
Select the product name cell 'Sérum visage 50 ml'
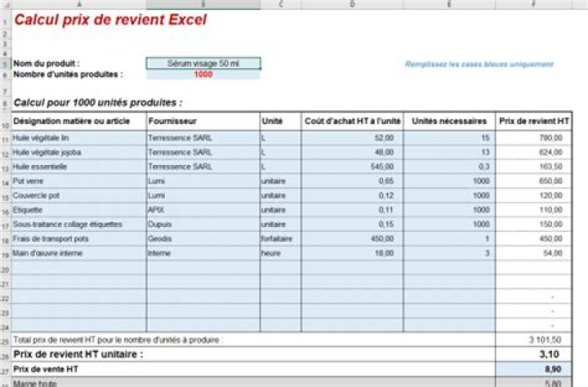[x=203, y=64]
